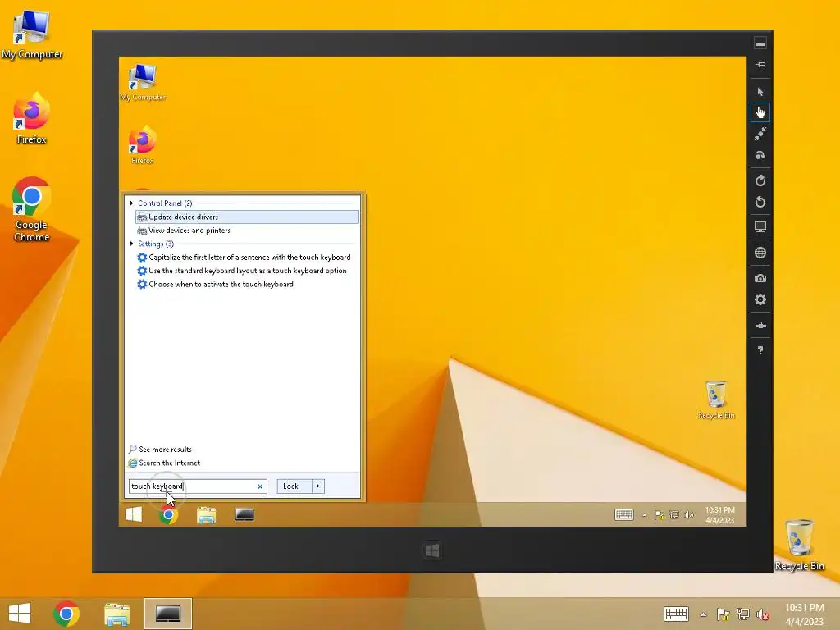Rotate the simulator counterclockwise
840x630 pixels.
tap(760, 202)
